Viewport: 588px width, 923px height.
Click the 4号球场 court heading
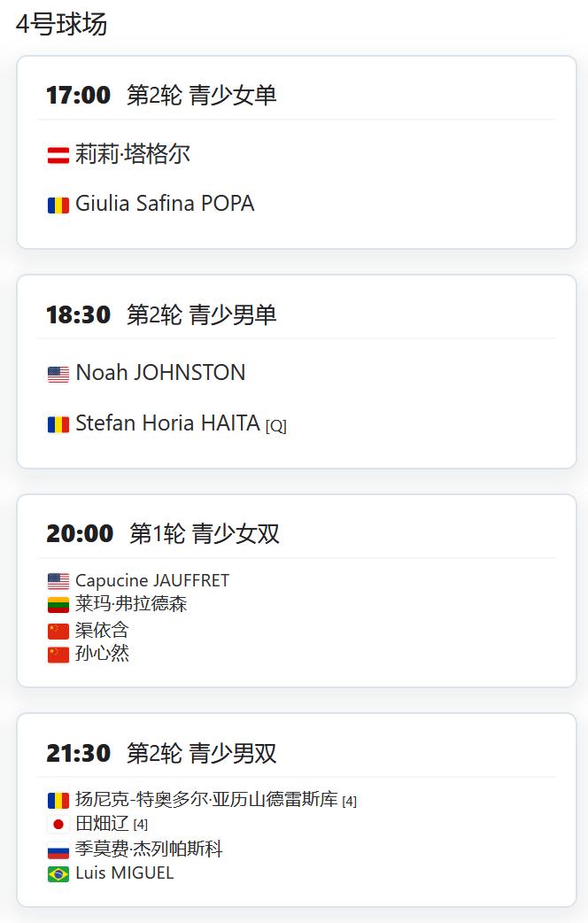[62, 25]
